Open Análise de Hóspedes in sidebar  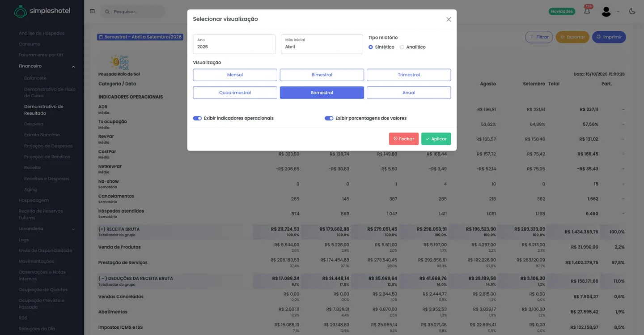42,33
